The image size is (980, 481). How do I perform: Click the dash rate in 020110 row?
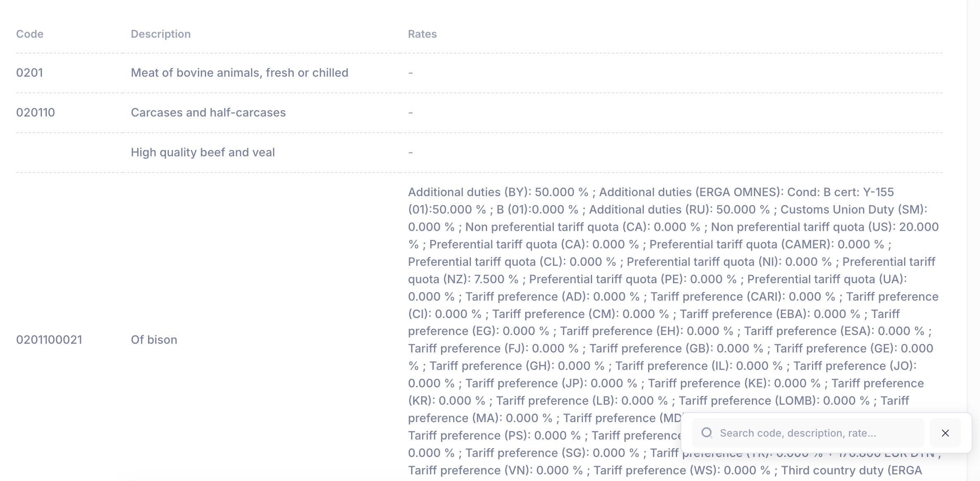click(x=410, y=113)
